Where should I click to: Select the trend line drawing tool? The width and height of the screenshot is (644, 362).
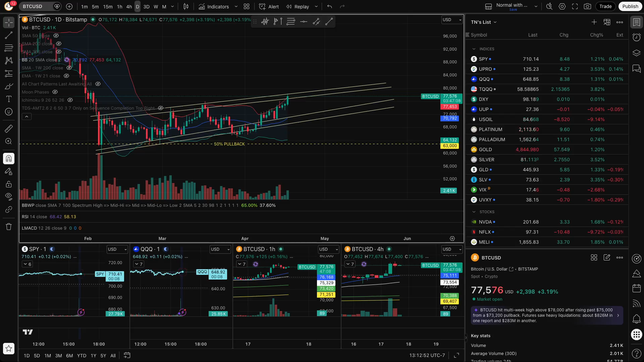(9, 35)
